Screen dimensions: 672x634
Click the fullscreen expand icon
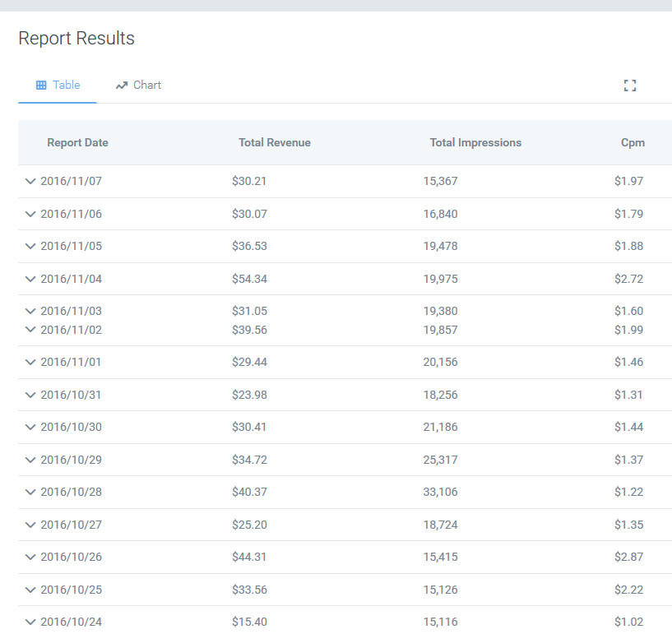[630, 86]
